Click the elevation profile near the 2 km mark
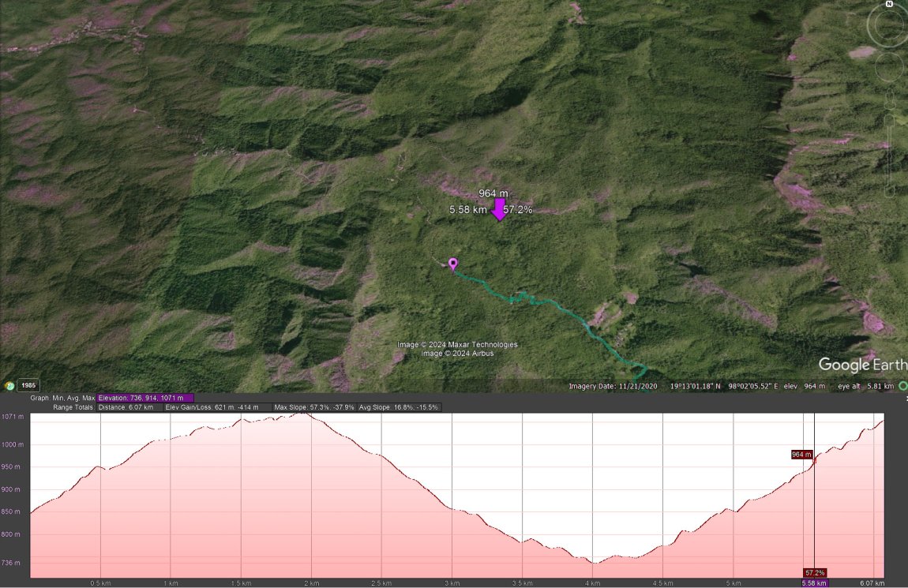Screen dimensions: 908x588 [310, 418]
